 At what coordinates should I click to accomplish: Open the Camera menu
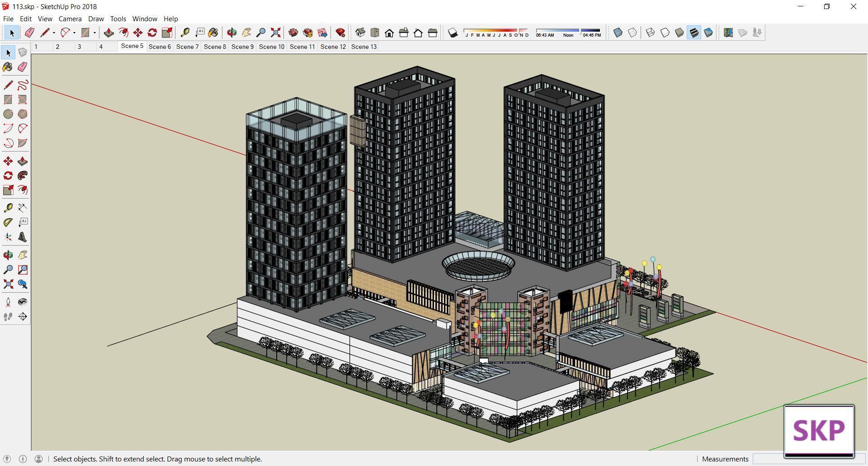coord(70,19)
